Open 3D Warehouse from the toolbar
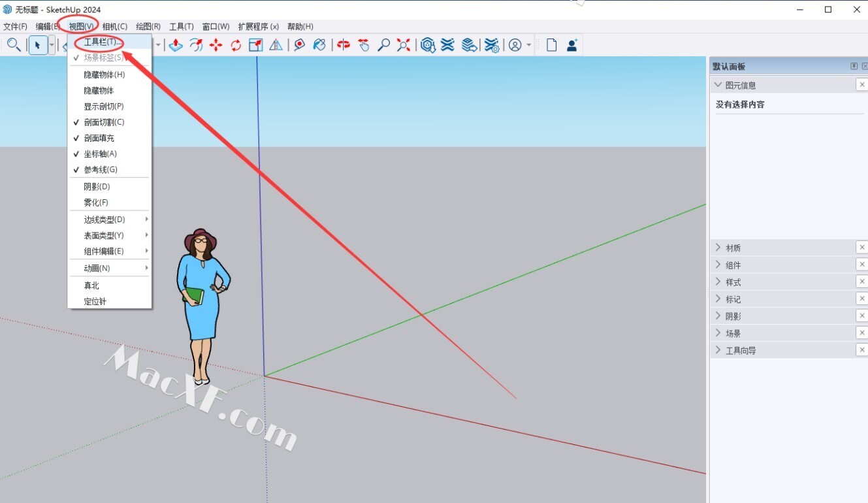 tap(428, 45)
